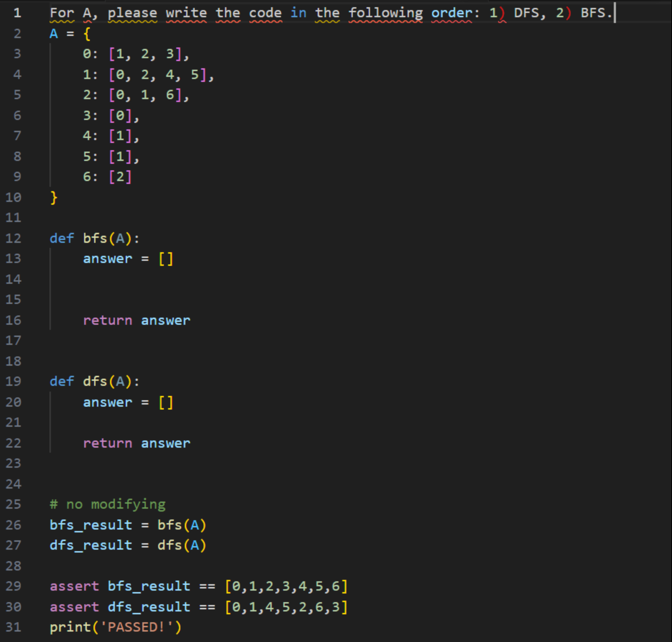Click the closing brace on line 10
Viewport: 672px width, 642px height.
click(53, 197)
